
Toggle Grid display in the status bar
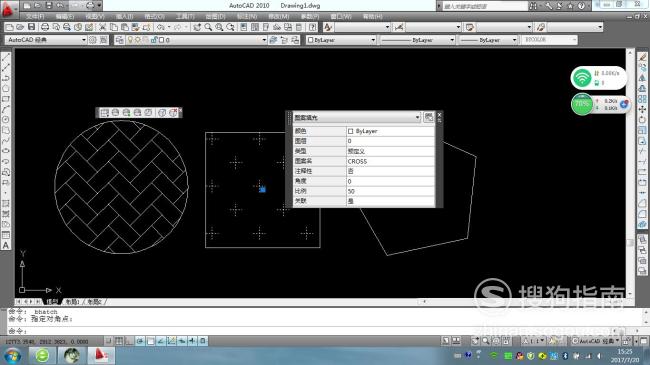[119, 341]
